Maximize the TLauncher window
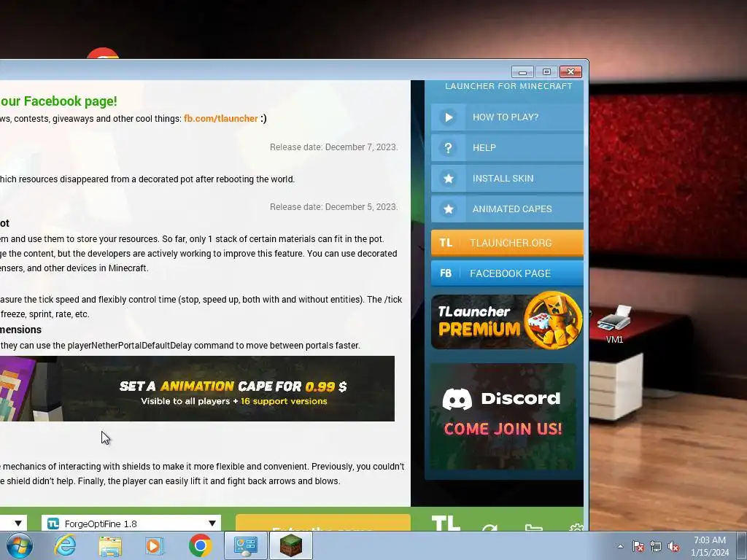The height and width of the screenshot is (560, 747). tap(546, 72)
